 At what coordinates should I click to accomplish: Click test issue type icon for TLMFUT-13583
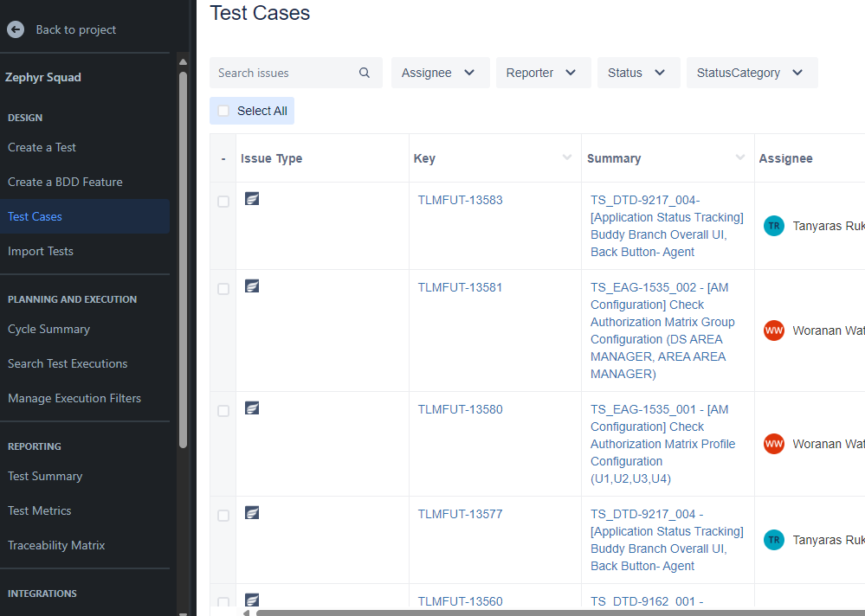point(252,199)
